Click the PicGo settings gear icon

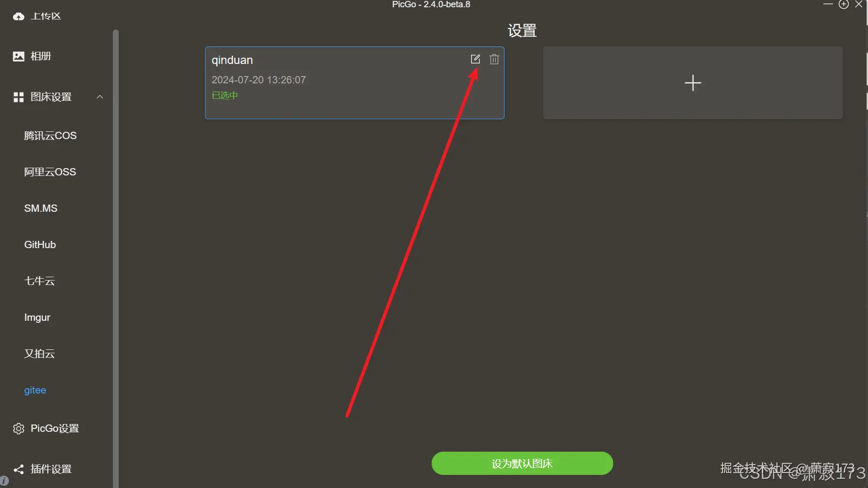(x=18, y=428)
